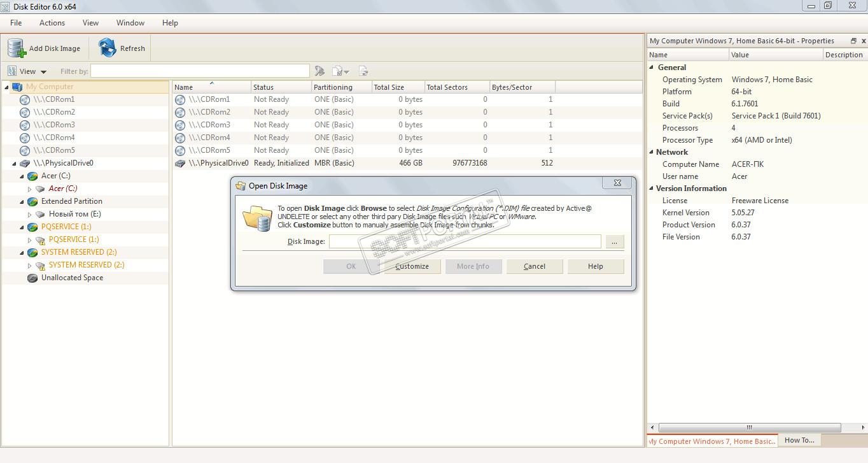The height and width of the screenshot is (463, 868).
Task: Focus the Disk Image path field
Action: 465,241
